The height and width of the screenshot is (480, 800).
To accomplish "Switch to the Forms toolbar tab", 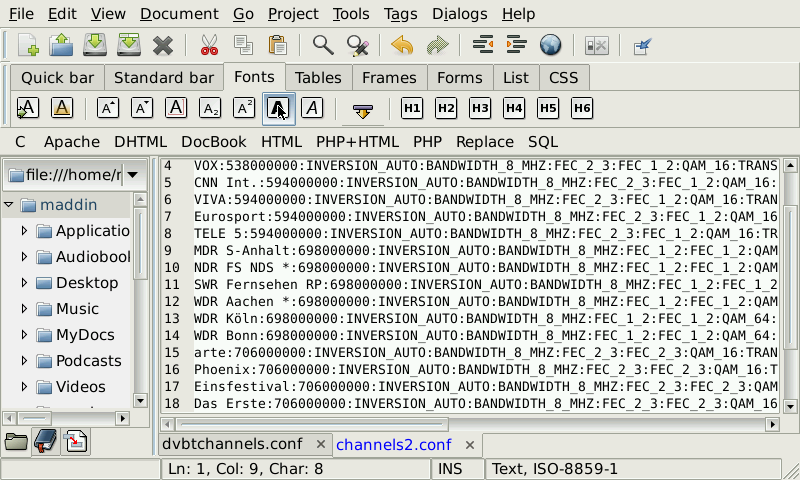I will [x=459, y=78].
